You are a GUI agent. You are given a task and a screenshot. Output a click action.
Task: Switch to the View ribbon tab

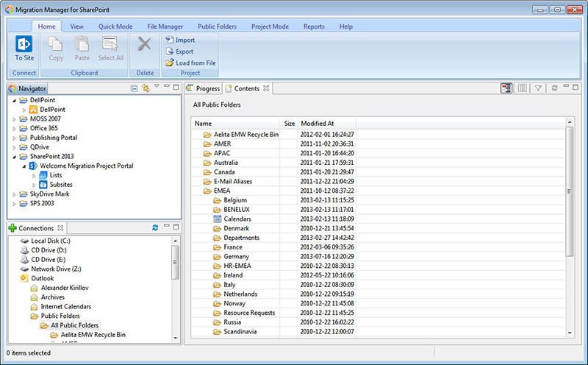[76, 26]
